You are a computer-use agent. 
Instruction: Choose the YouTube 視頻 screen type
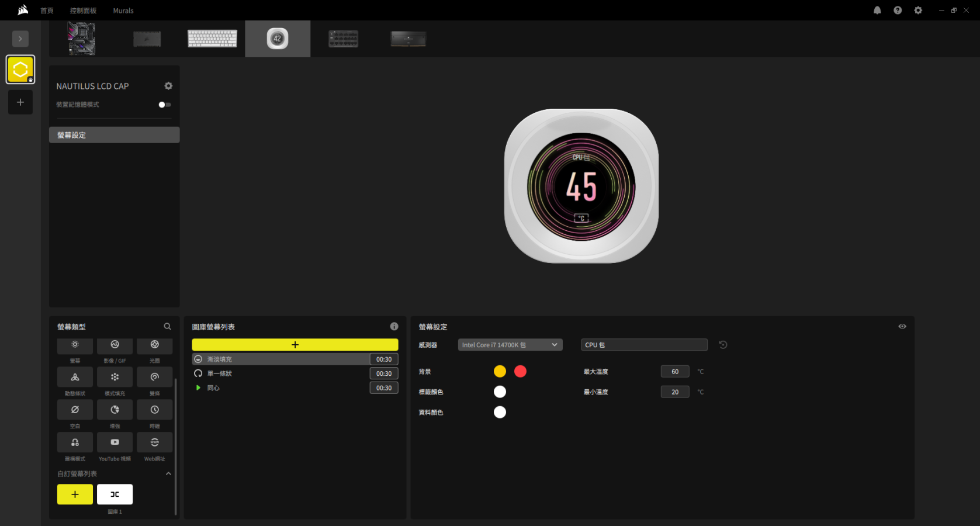[x=115, y=442]
